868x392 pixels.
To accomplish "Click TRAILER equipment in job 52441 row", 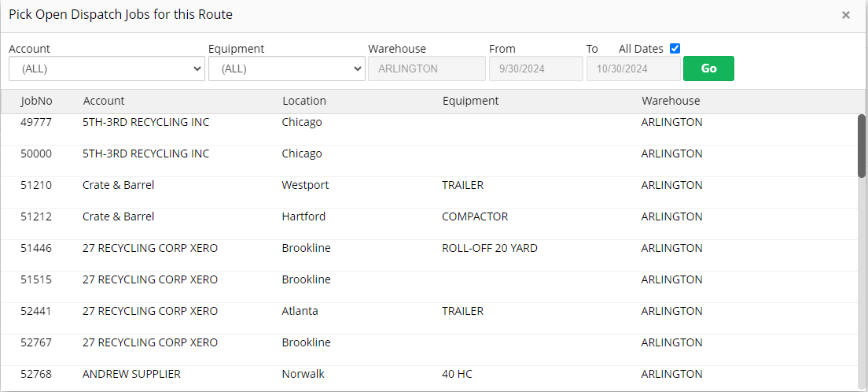I will (463, 311).
